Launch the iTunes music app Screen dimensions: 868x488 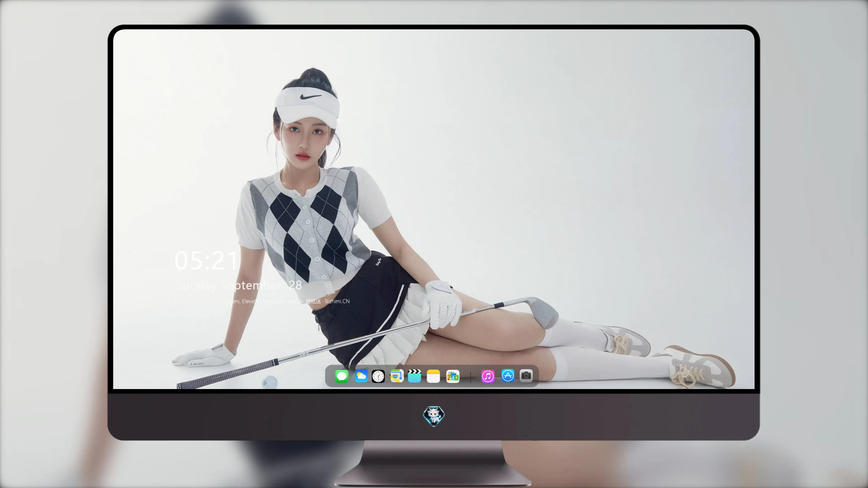(488, 376)
